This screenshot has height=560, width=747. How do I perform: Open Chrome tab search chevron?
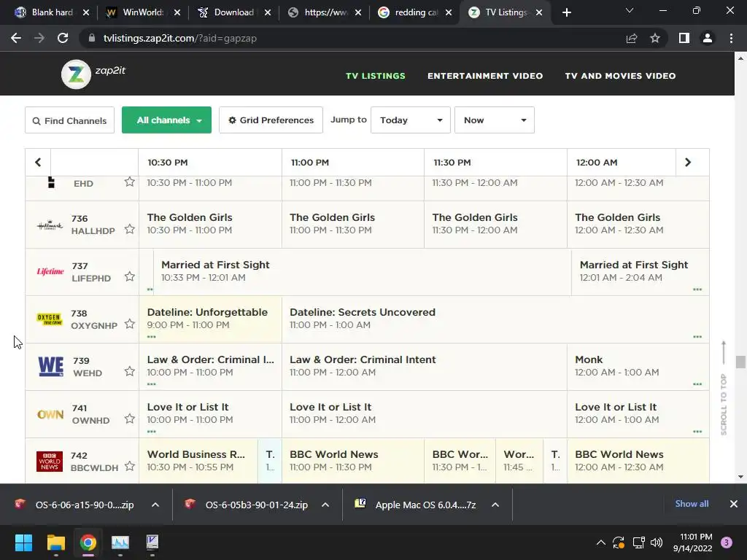click(x=630, y=10)
